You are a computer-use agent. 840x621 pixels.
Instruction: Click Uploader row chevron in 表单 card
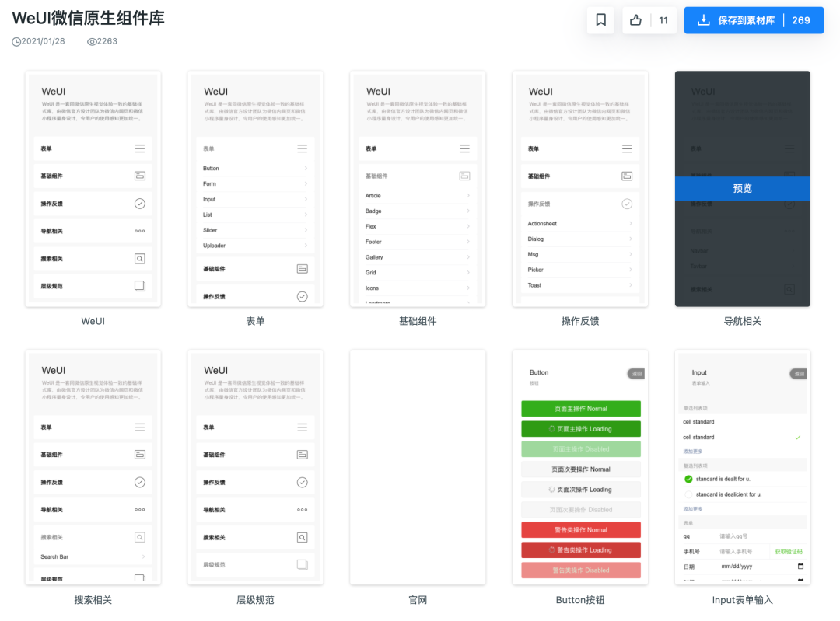[x=306, y=245]
